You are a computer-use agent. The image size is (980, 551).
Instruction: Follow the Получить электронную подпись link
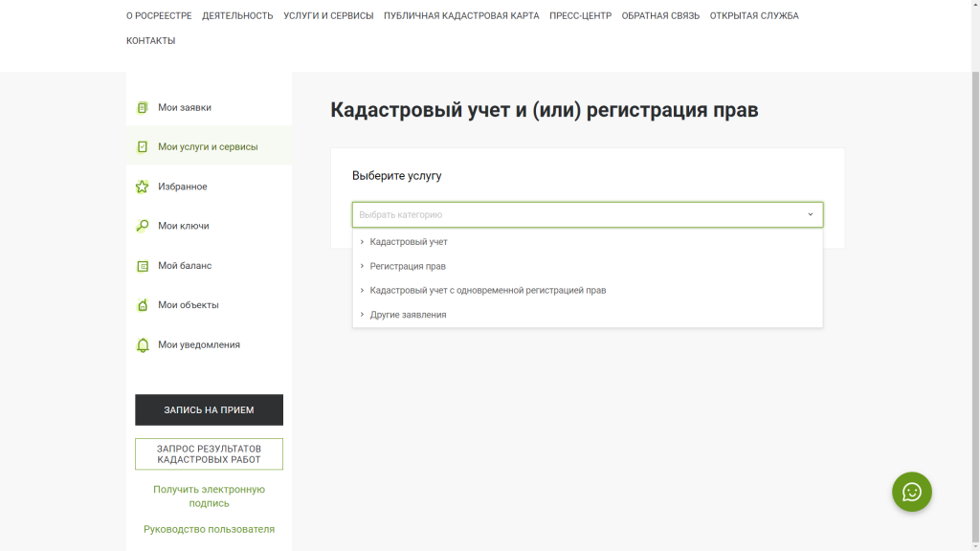click(209, 496)
